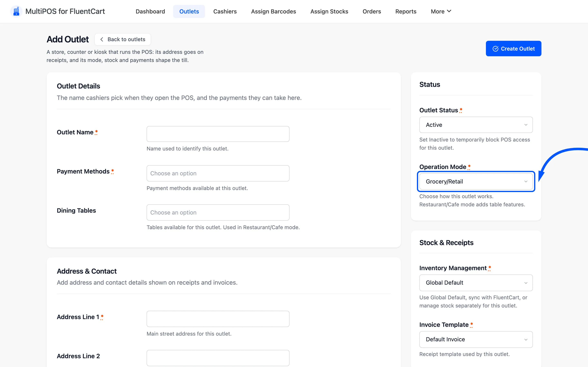Screen dimensions: 588x367
Task: Open the Payment Methods option selector
Action: 218,173
